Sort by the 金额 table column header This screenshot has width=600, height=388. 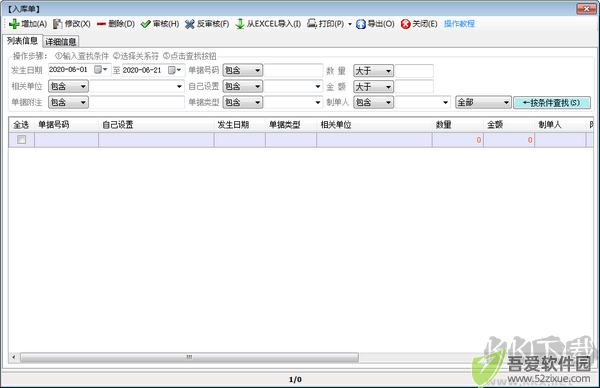pyautogui.click(x=509, y=125)
